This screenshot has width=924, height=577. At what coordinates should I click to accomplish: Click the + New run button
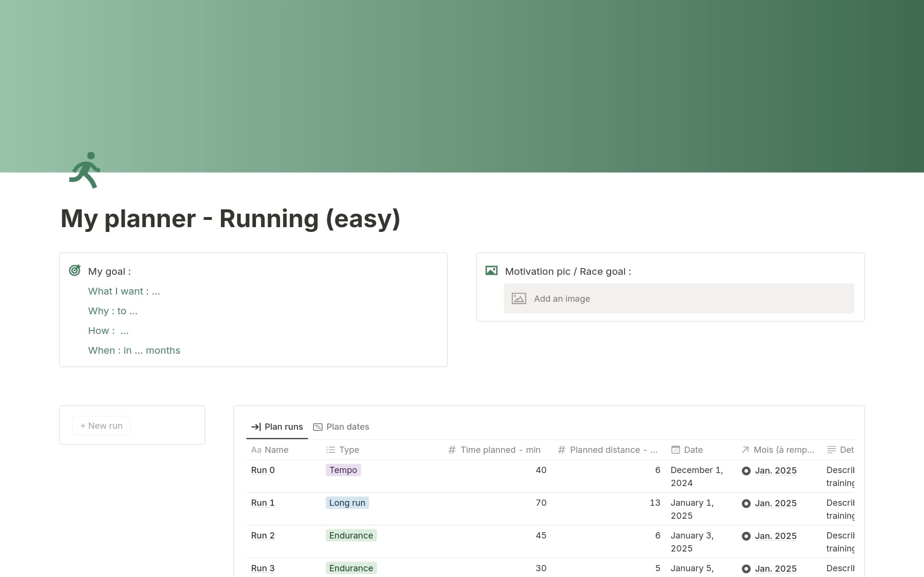coord(101,425)
